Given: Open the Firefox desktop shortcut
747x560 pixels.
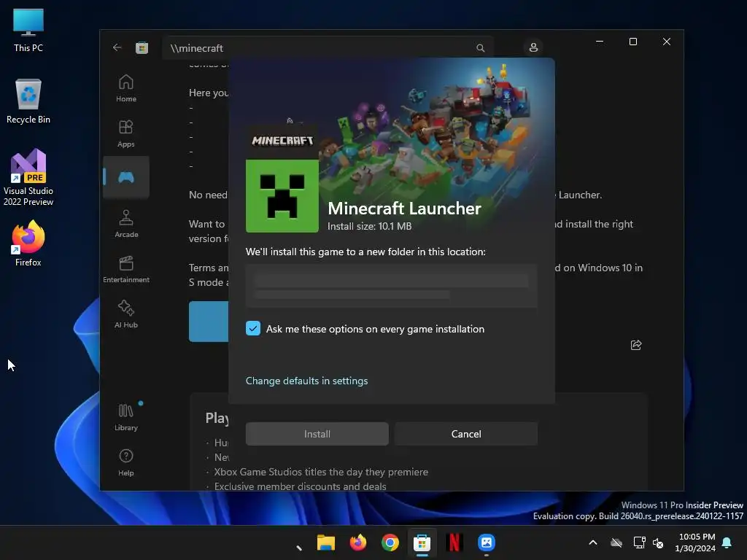Looking at the screenshot, I should pyautogui.click(x=28, y=243).
